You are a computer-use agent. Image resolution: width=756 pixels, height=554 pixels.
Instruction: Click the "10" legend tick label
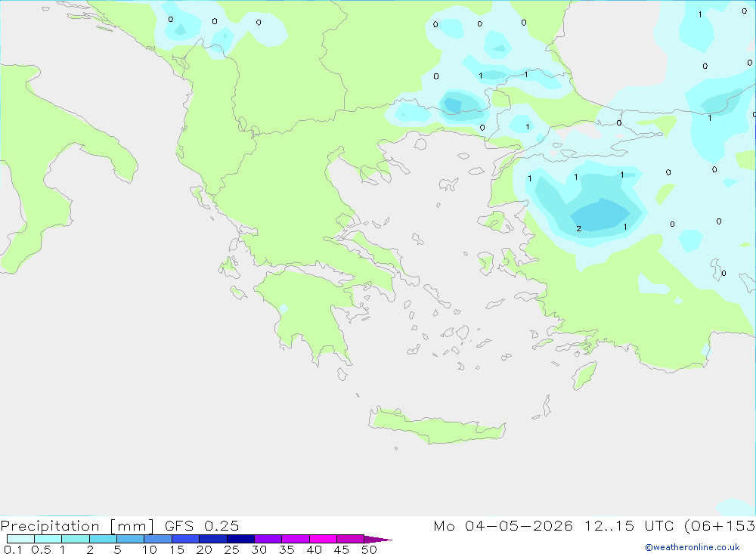150,549
